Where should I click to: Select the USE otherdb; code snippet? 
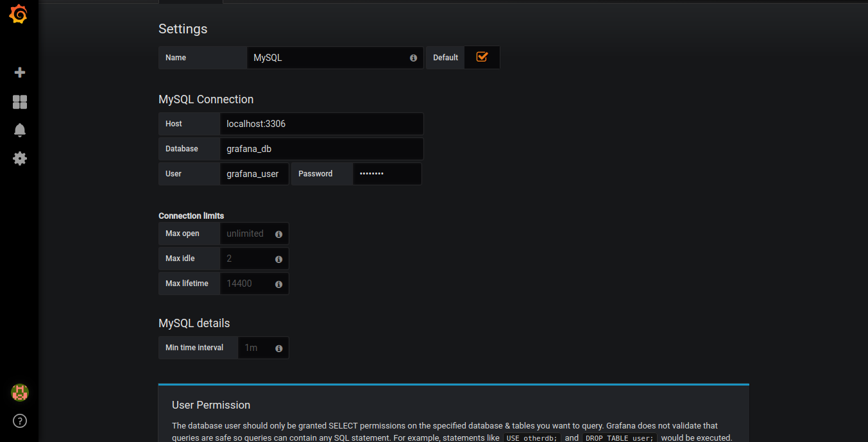click(532, 438)
